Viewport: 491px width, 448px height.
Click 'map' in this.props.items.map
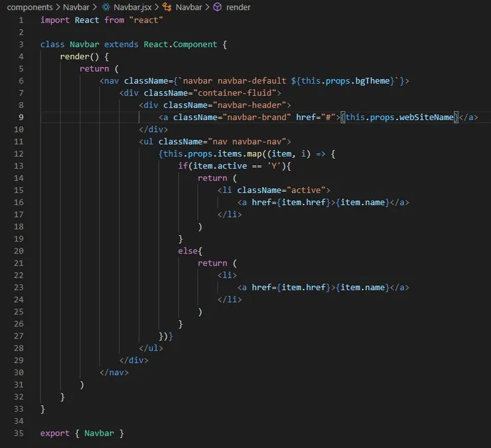pyautogui.click(x=254, y=154)
